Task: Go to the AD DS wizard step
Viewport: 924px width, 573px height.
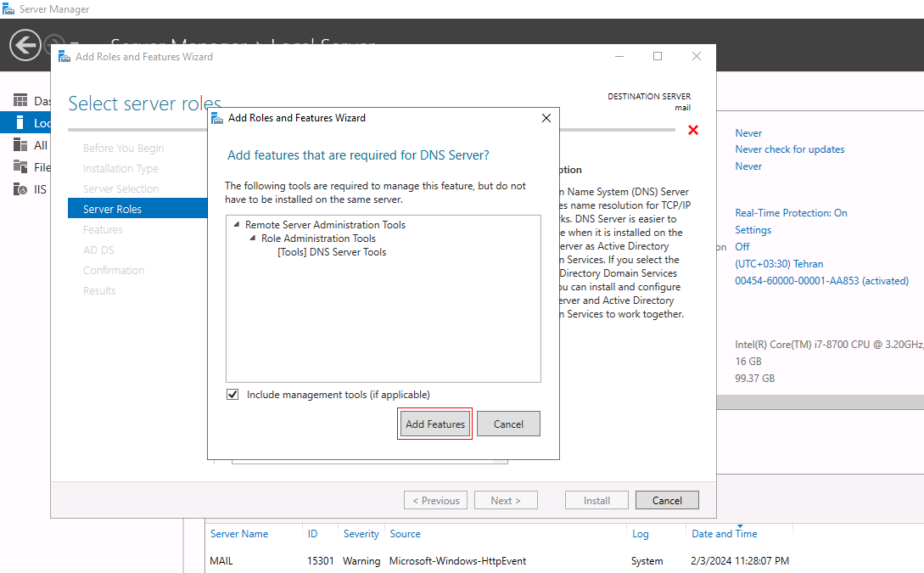Action: [x=98, y=250]
